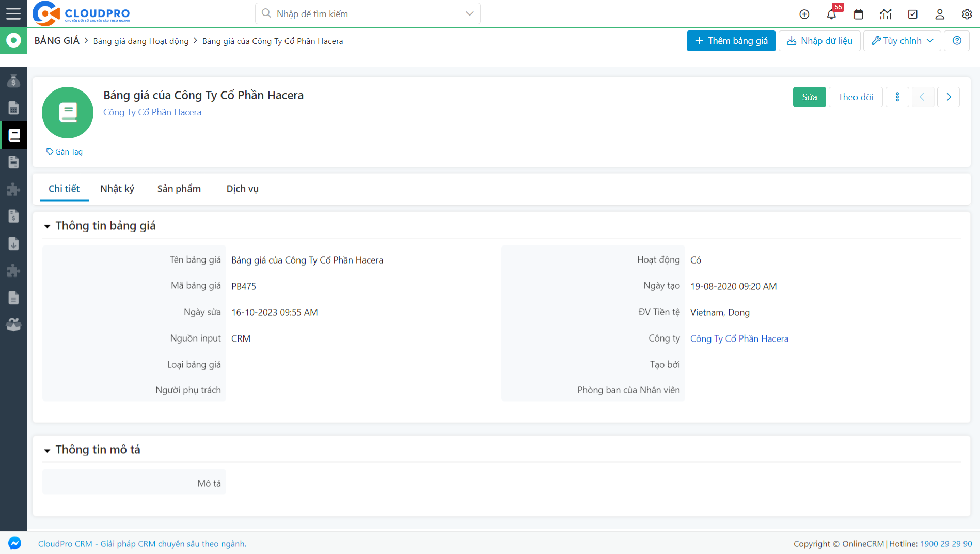980x554 pixels.
Task: Click the PB475 price book code value
Action: tap(244, 286)
